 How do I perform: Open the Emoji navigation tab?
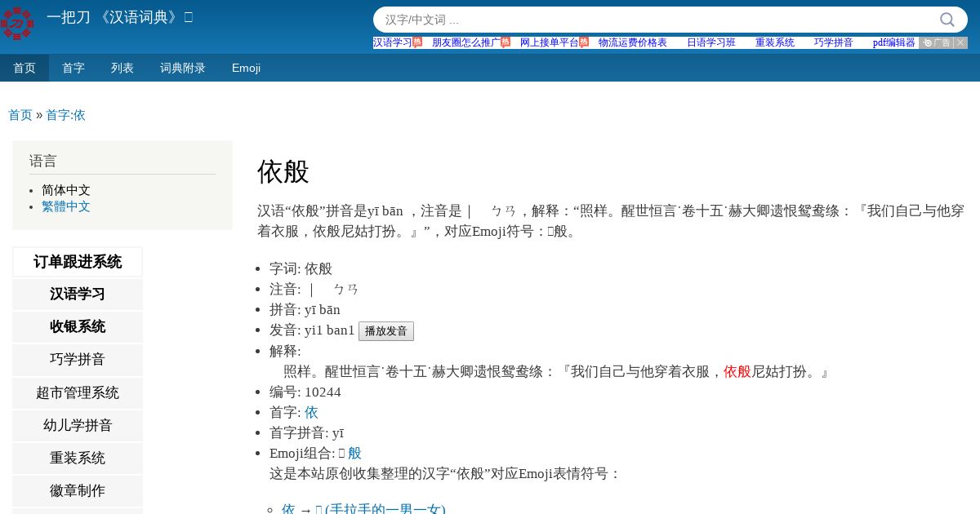(246, 68)
